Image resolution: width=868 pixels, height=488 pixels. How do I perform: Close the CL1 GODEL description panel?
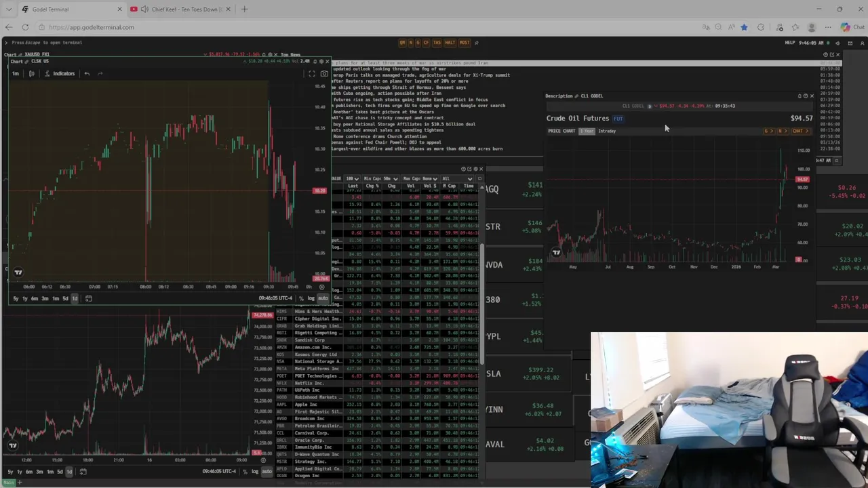click(812, 96)
